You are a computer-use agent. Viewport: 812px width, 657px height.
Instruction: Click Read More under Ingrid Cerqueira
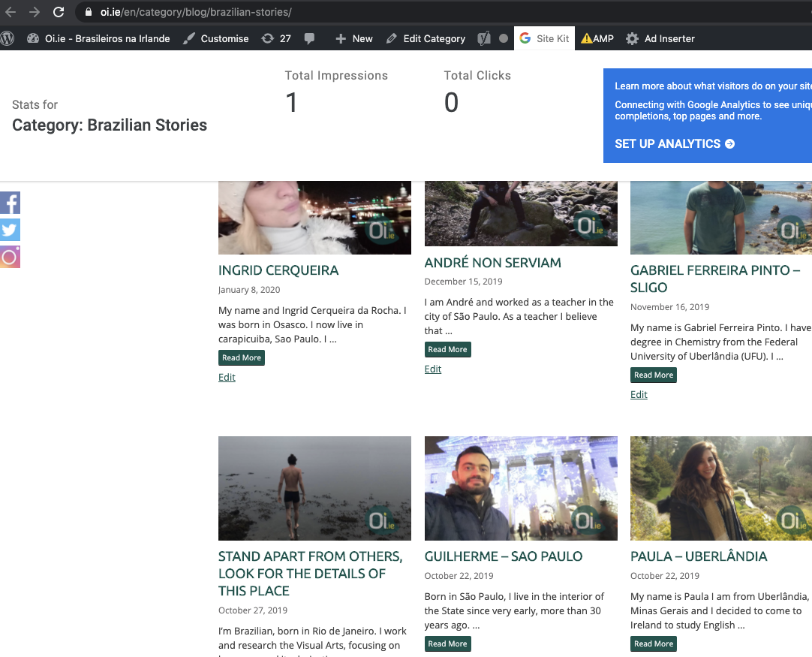[242, 357]
